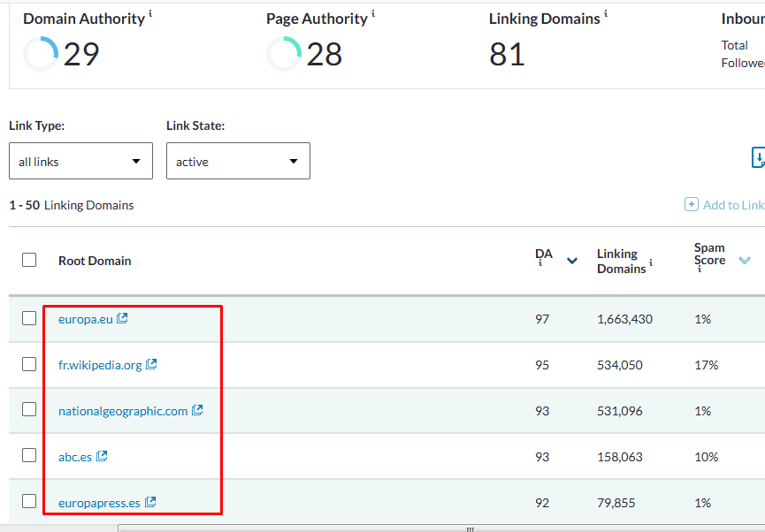Open the nationalgeographic.com link
This screenshot has width=765, height=532.
123,411
